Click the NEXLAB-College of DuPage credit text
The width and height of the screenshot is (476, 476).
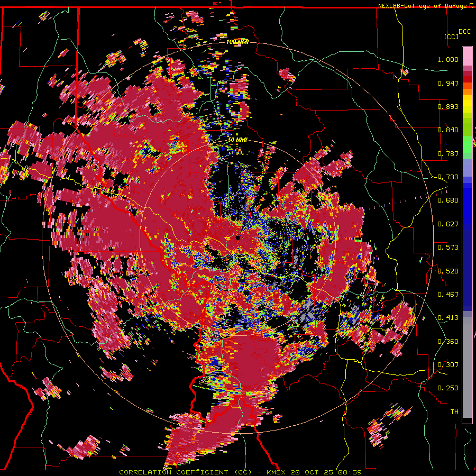click(x=423, y=6)
